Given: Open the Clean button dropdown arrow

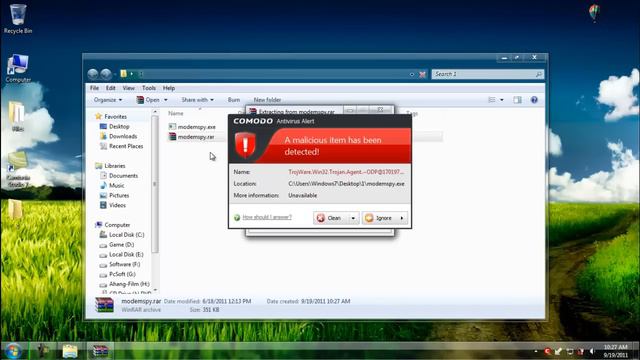Looking at the screenshot, I should [x=353, y=218].
